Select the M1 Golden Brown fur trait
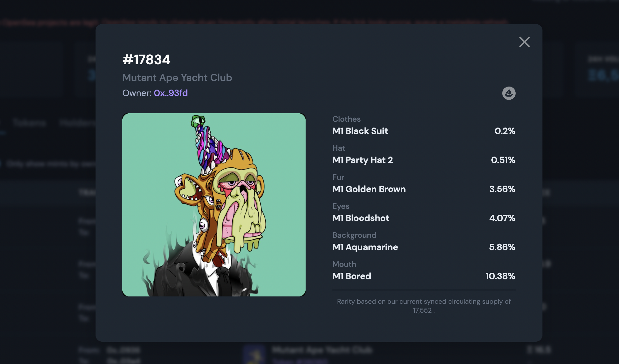The image size is (619, 364). point(369,189)
